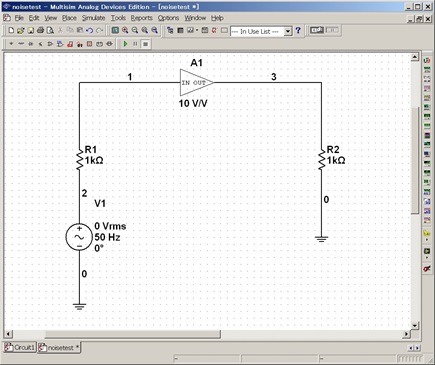The width and height of the screenshot is (435, 365).
Task: Click the blue question mark help icon
Action: (x=298, y=31)
